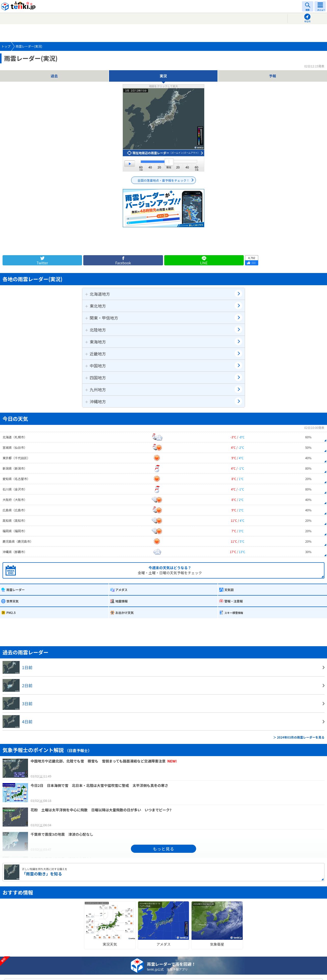The height and width of the screenshot is (980, 327).
Task: Expand 北海道地方 plus icon
Action: (86, 294)
